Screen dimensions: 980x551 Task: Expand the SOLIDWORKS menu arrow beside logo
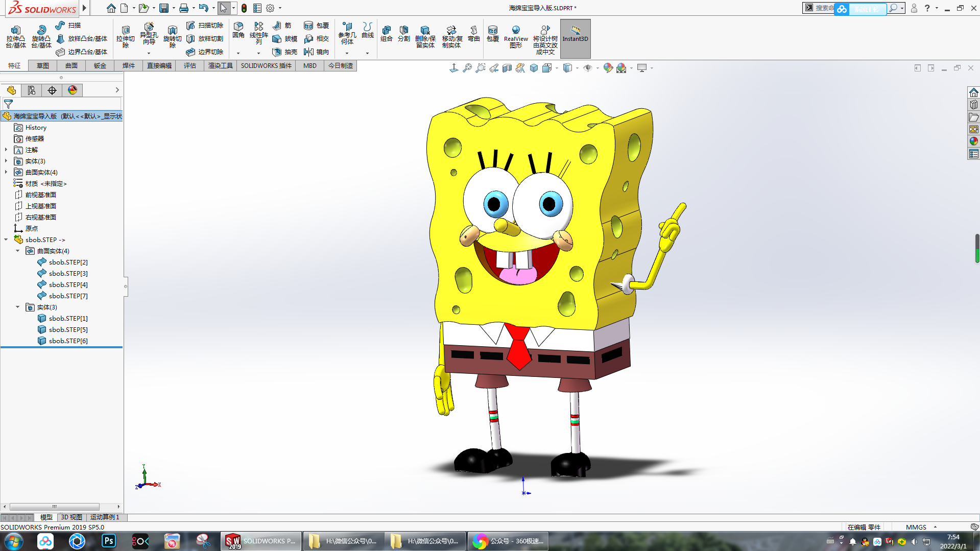84,8
